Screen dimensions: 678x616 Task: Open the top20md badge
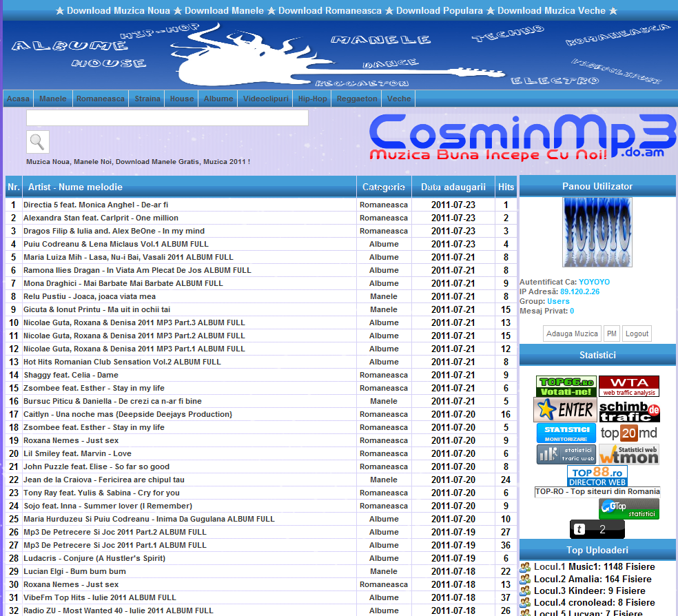[x=628, y=433]
